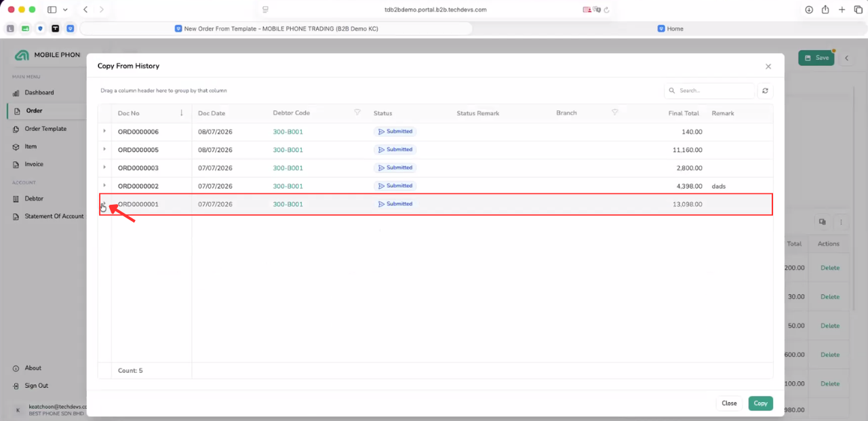Click Submitted status badge of ORD0000003
The height and width of the screenshot is (421, 868).
coord(395,167)
